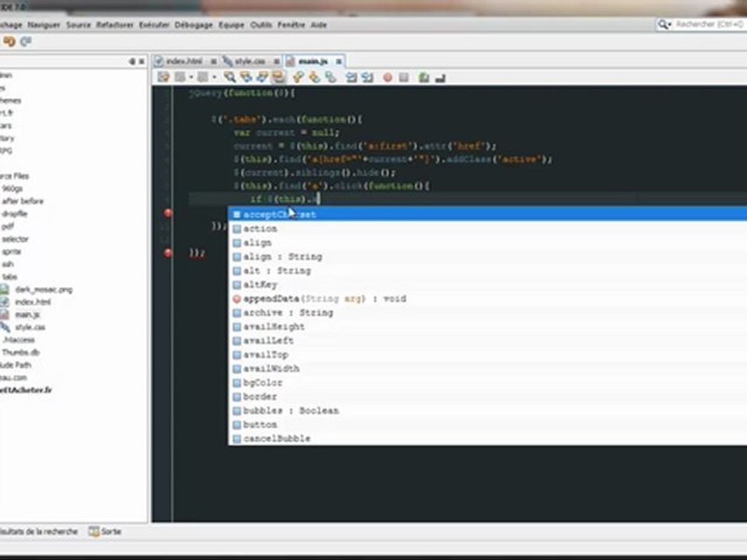Select availWidth completion entry

pyautogui.click(x=488, y=369)
